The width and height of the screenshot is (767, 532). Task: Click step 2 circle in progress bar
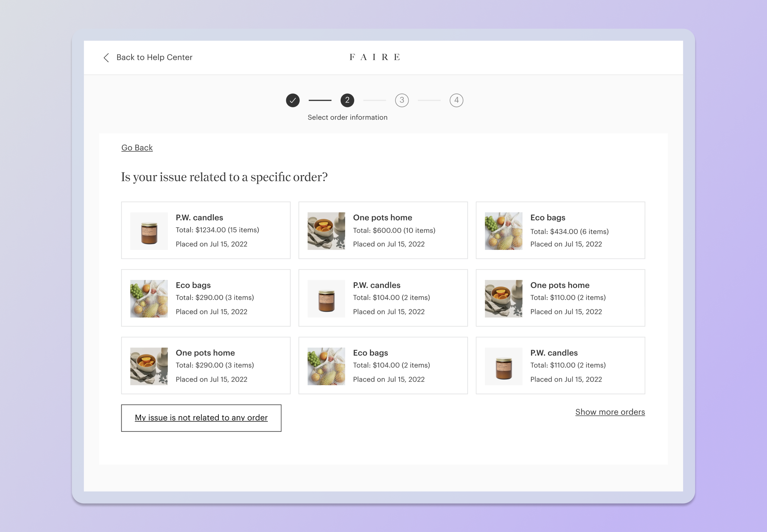[x=347, y=100]
